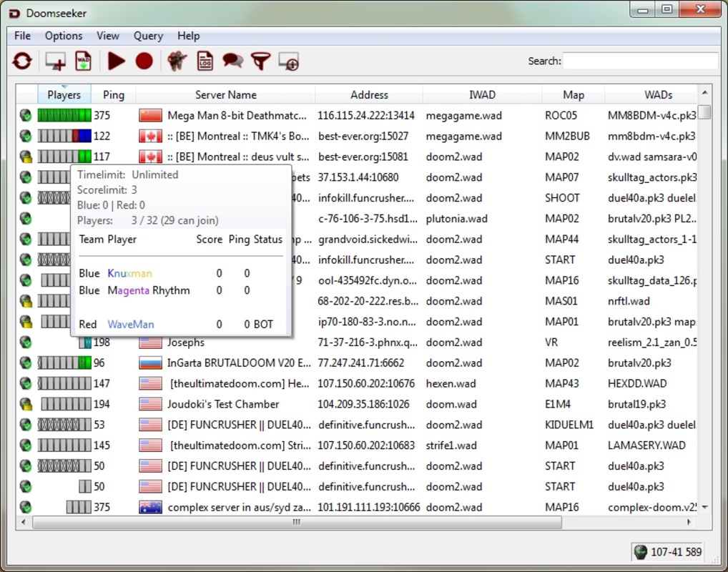The height and width of the screenshot is (572, 728).
Task: Click the plutonia.wad IWAD cell
Action: click(456, 219)
